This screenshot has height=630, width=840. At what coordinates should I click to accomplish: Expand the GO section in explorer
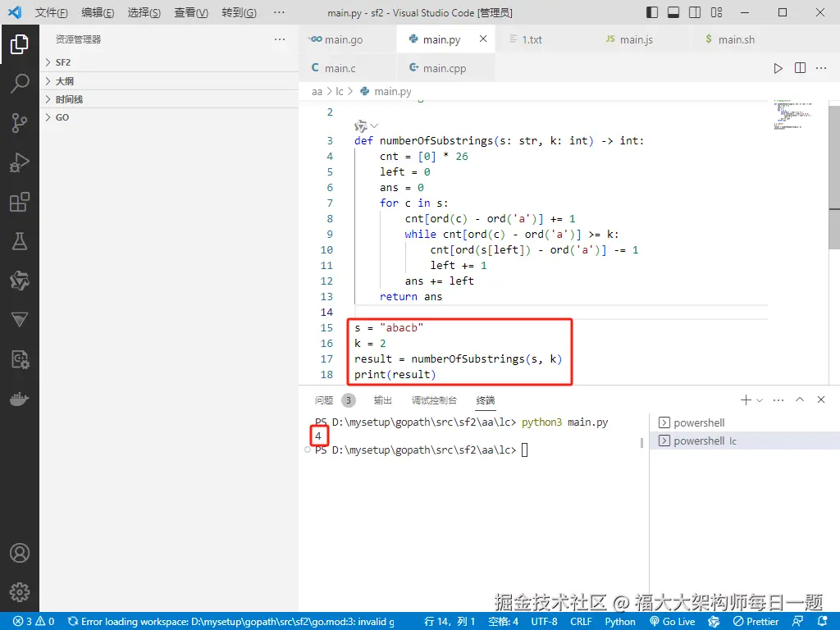pos(169,117)
